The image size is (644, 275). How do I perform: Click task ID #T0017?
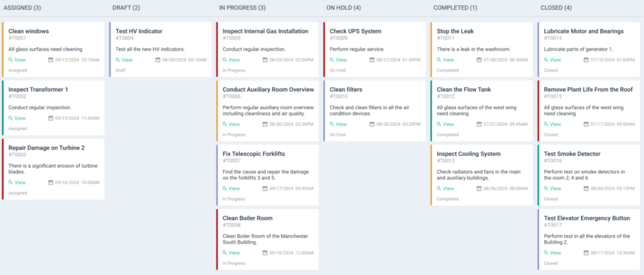pyautogui.click(x=553, y=225)
